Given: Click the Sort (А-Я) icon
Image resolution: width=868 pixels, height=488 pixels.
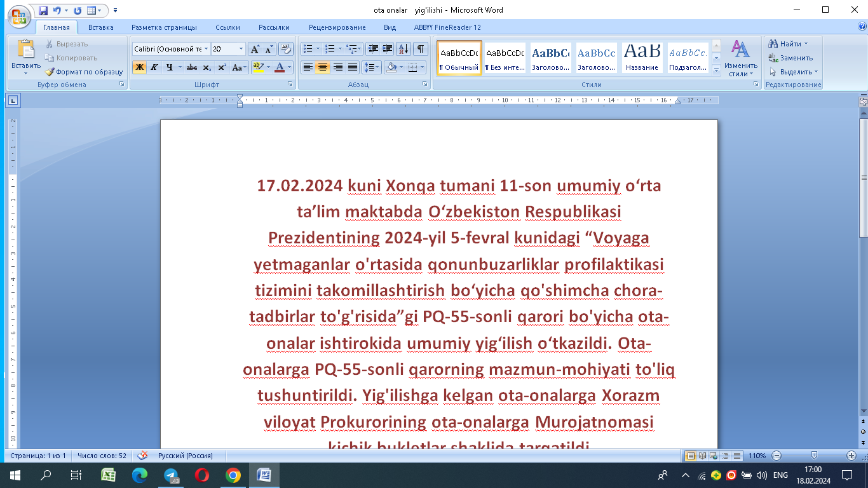Looking at the screenshot, I should pyautogui.click(x=403, y=49).
